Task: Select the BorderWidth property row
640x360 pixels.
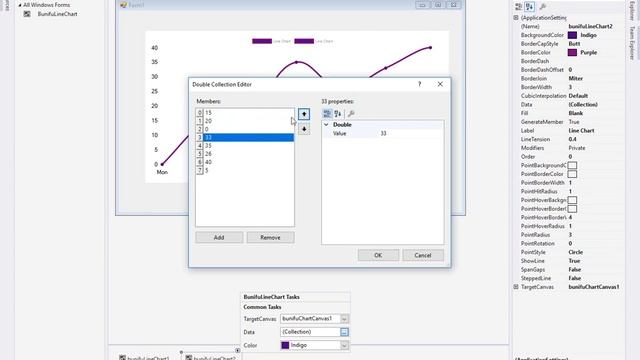Action: tap(569, 87)
